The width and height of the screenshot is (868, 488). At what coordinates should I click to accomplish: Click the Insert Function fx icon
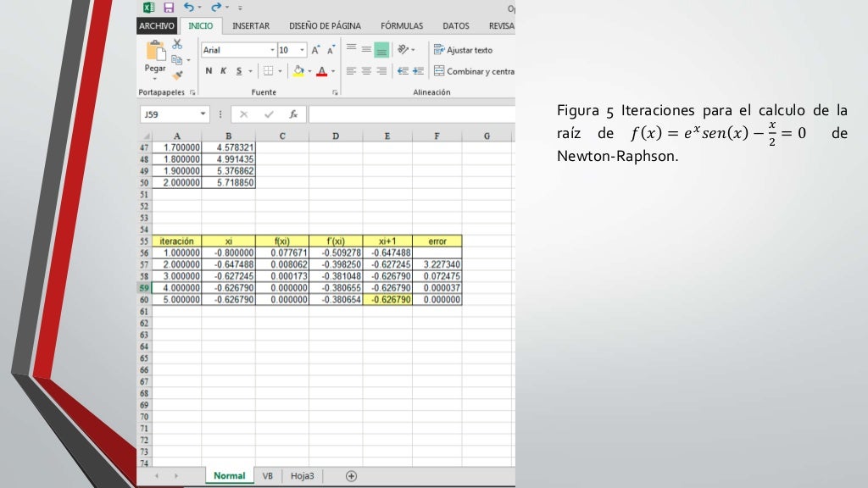click(293, 114)
